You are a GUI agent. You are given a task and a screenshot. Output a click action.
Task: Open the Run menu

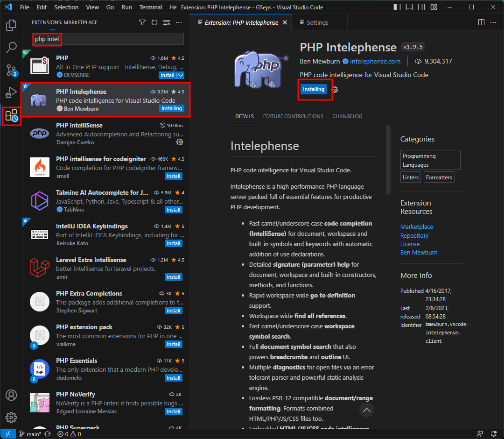click(x=126, y=7)
